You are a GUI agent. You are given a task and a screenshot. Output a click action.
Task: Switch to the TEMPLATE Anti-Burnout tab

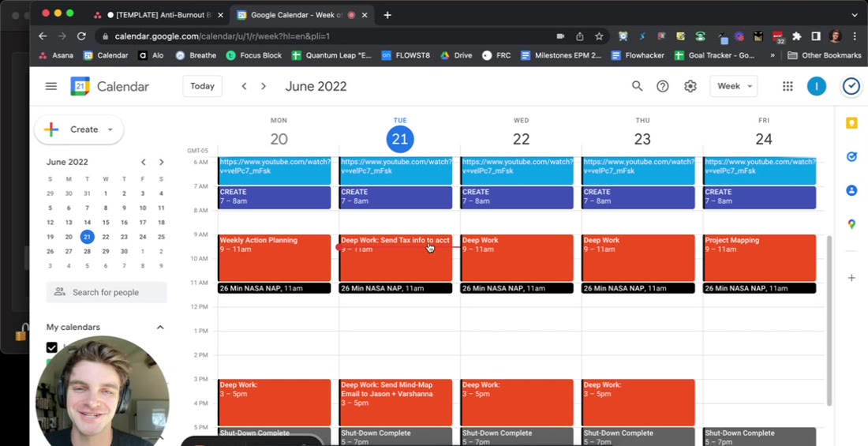point(159,15)
